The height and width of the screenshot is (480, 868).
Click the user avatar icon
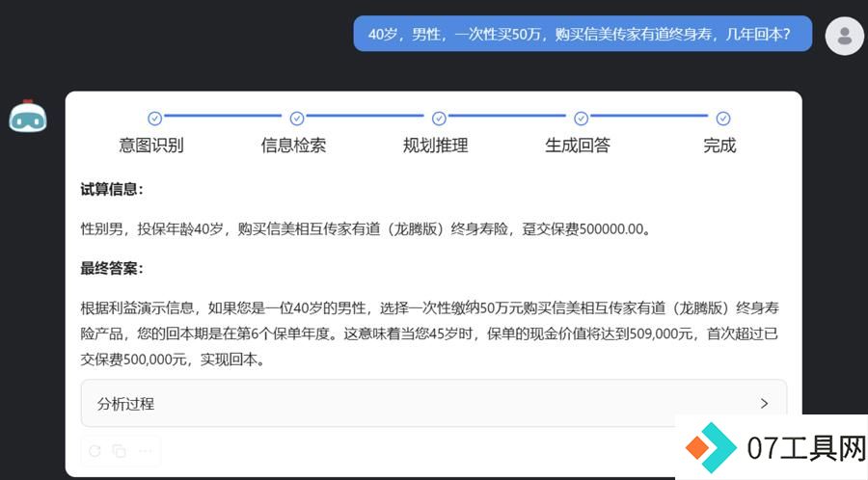point(844,36)
